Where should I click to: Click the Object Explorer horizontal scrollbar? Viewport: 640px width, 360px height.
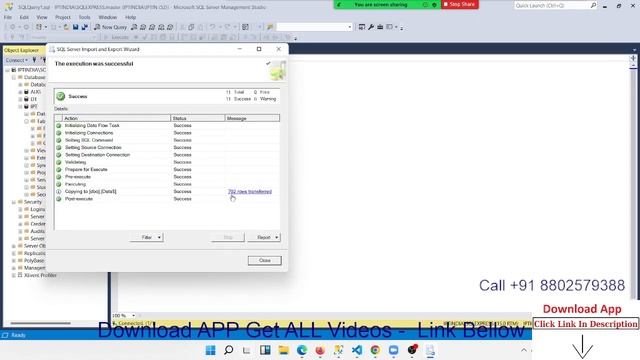(x=40, y=323)
